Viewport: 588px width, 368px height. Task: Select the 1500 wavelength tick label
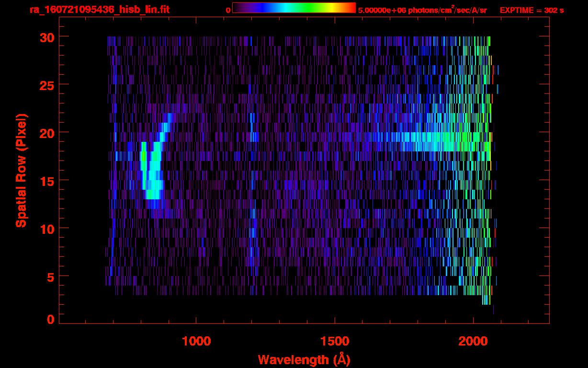(334, 341)
